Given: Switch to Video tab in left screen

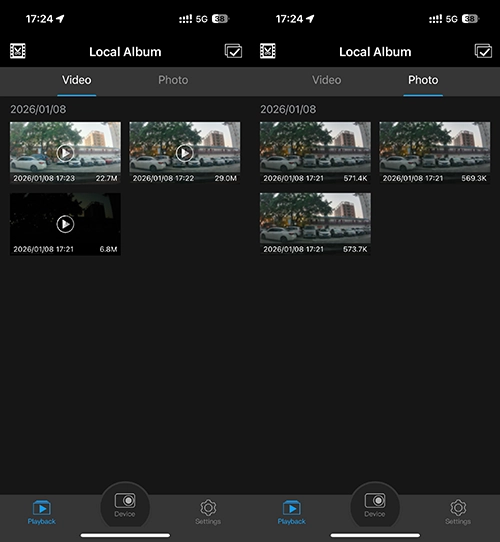Looking at the screenshot, I should (77, 80).
